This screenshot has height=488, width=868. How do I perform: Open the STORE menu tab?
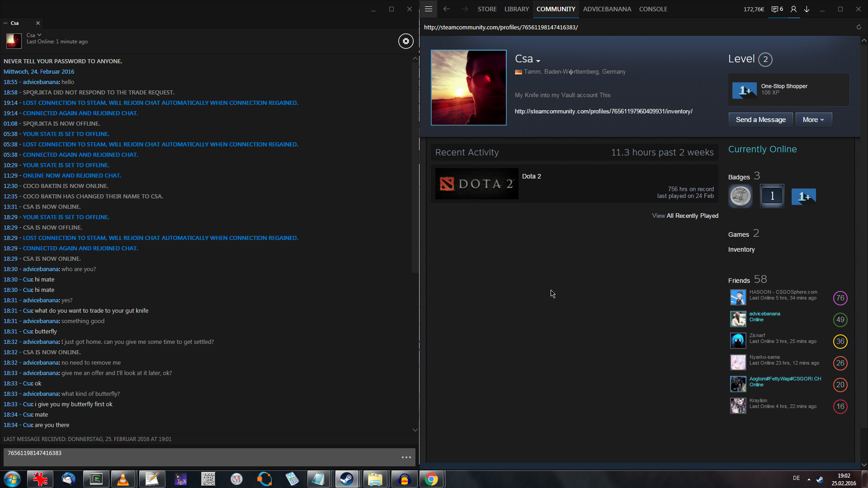tap(487, 9)
